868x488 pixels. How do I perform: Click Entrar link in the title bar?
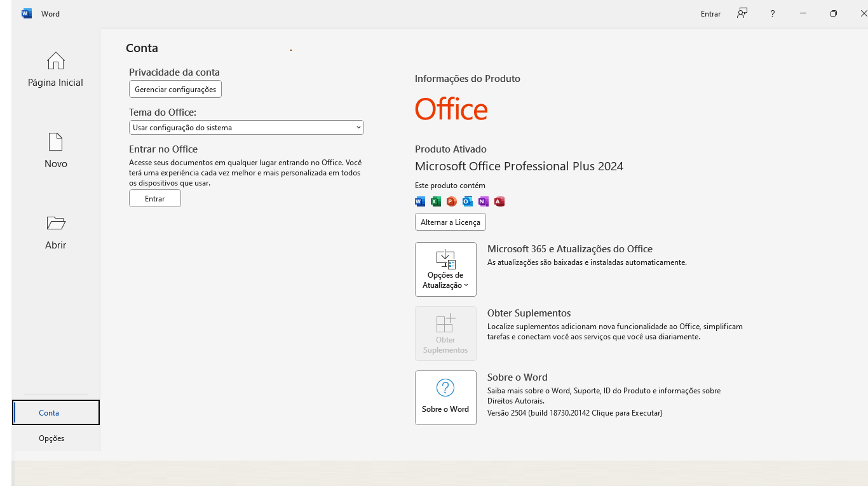tap(710, 14)
